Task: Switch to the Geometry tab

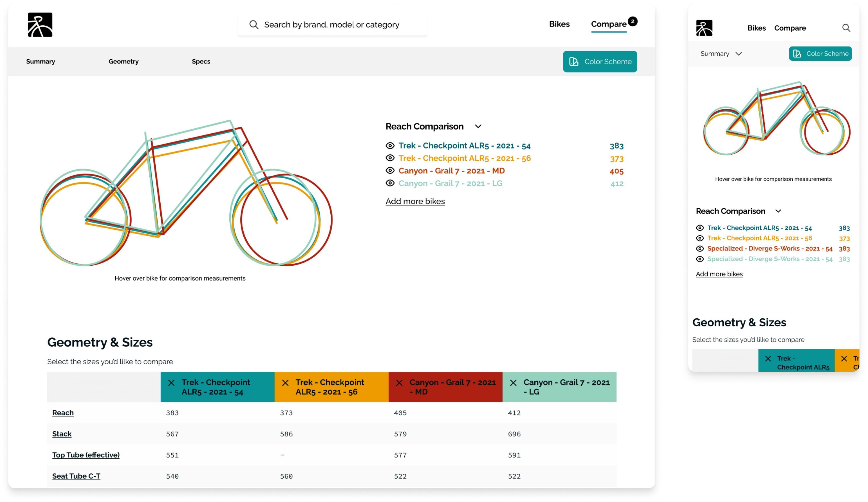Action: click(x=124, y=61)
